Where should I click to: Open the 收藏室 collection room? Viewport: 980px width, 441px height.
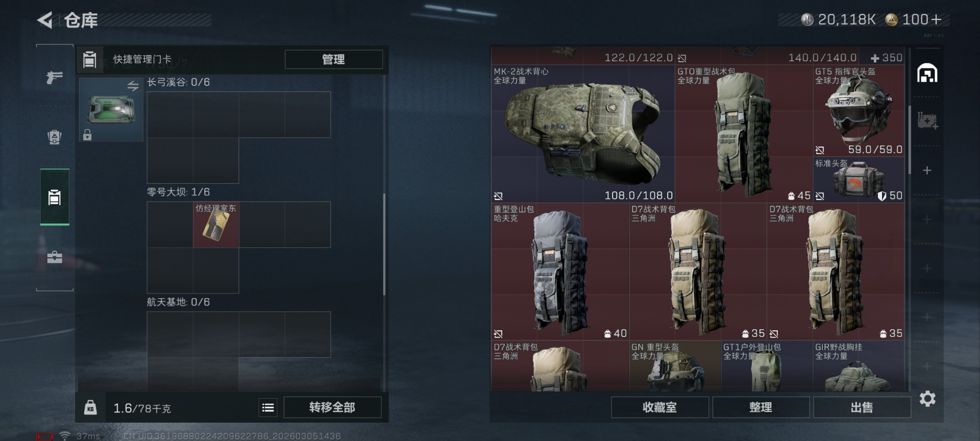(x=659, y=407)
